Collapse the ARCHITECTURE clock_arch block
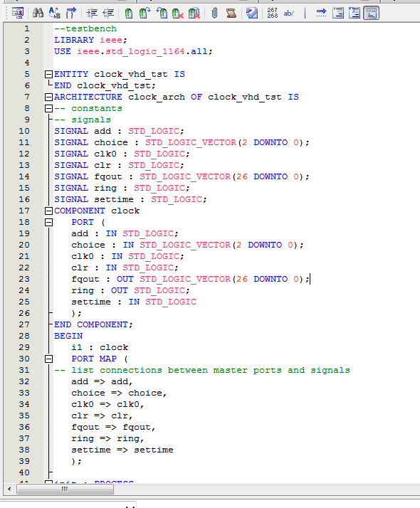Screen dimensions: 420x508 click(x=48, y=97)
